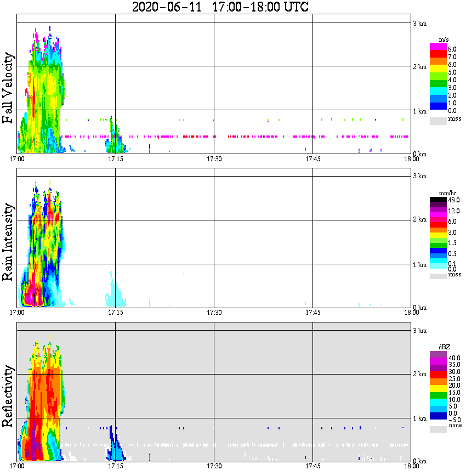Click the black 48.0 mm/hr legend swatch

[x=438, y=200]
